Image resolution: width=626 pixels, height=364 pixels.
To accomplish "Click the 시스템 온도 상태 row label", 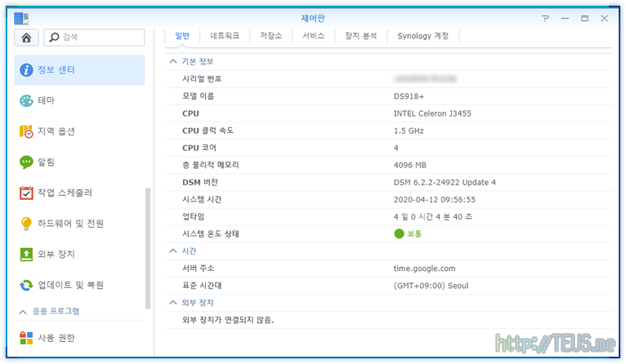I will [211, 233].
